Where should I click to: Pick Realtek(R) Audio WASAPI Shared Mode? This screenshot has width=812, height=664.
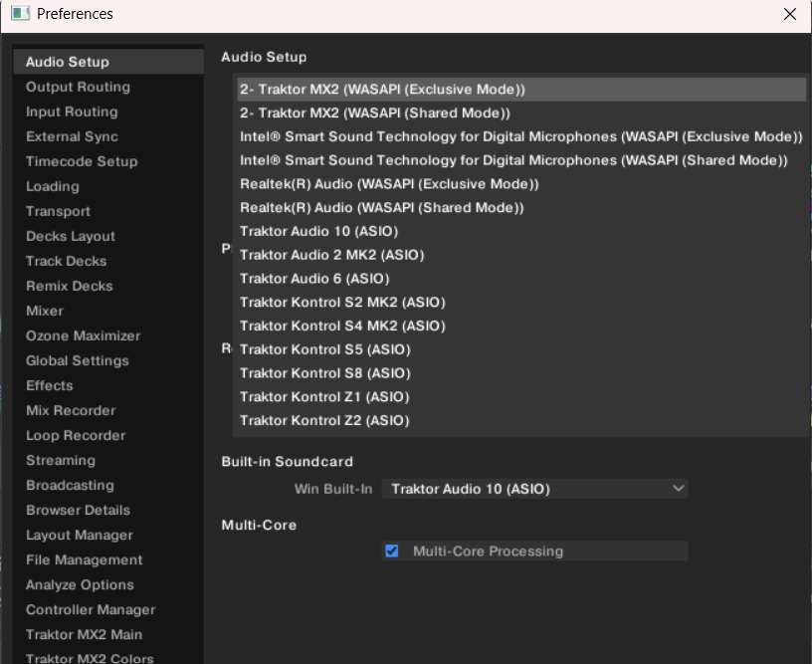tap(521, 208)
